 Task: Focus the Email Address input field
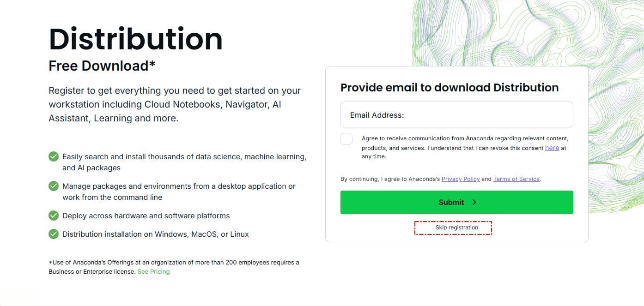coord(456,114)
